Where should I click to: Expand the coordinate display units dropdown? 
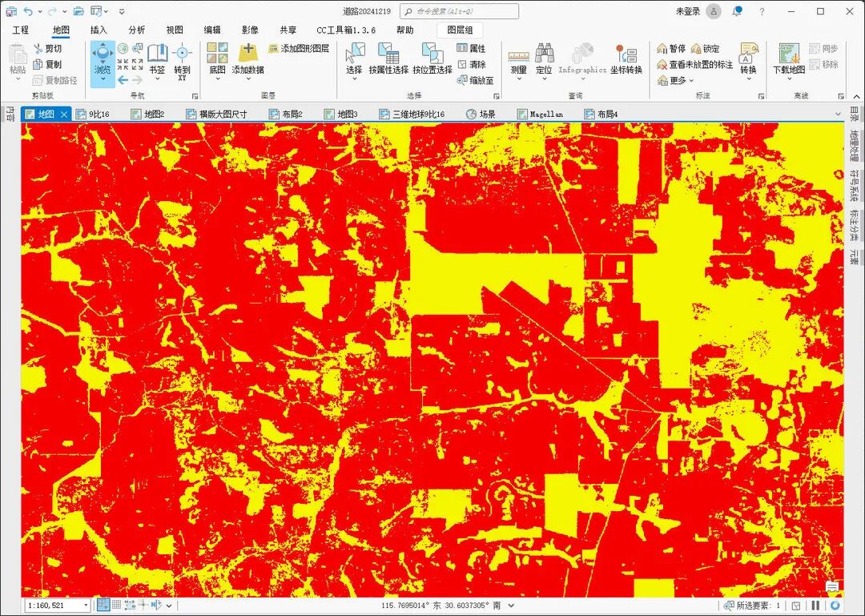pos(511,606)
